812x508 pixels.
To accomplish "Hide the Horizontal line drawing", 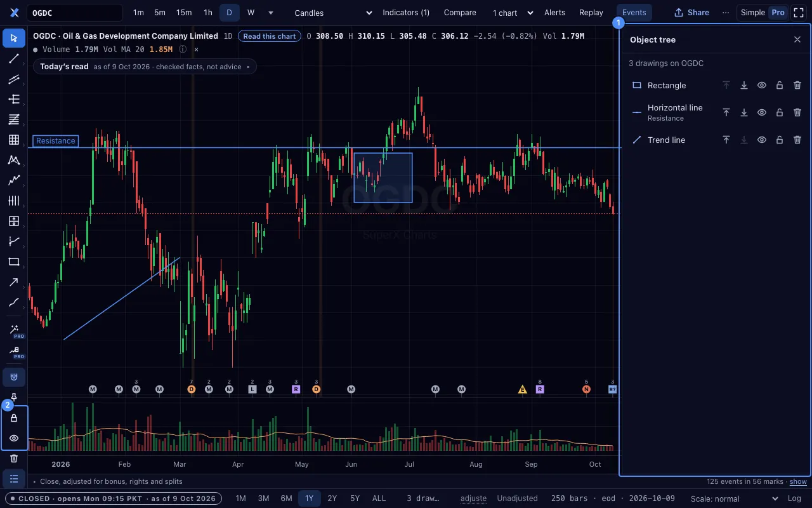I will click(x=762, y=112).
